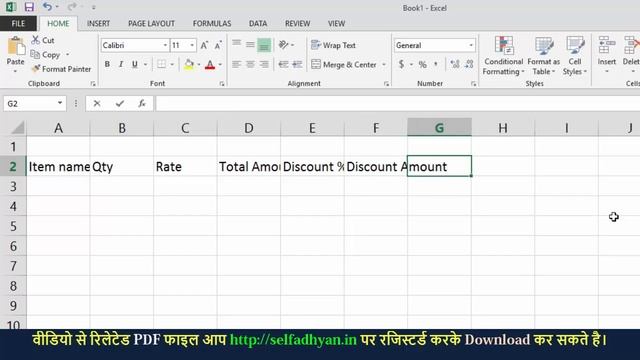Open Format as Table gallery
This screenshot has height=360, width=640.
(544, 56)
